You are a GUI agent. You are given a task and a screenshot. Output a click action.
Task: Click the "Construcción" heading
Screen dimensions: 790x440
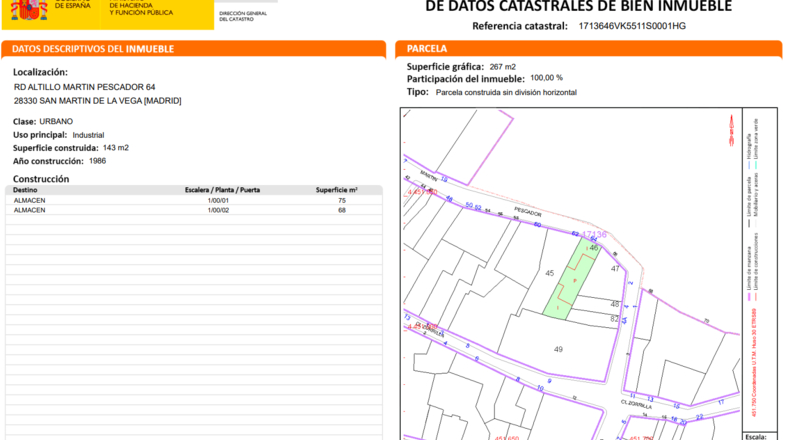pos(41,179)
